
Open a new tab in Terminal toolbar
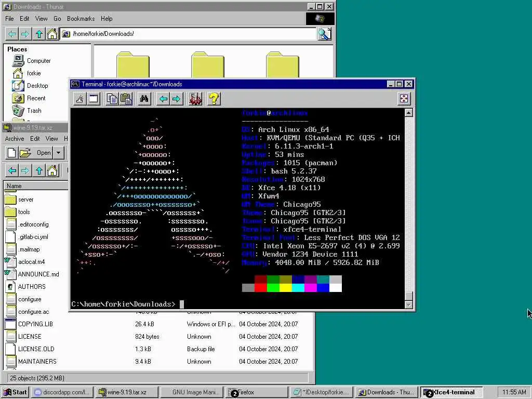pos(79,99)
